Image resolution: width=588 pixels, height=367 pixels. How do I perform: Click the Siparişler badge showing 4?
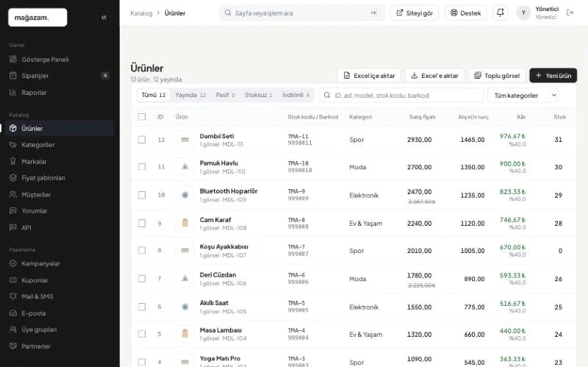[x=105, y=76]
